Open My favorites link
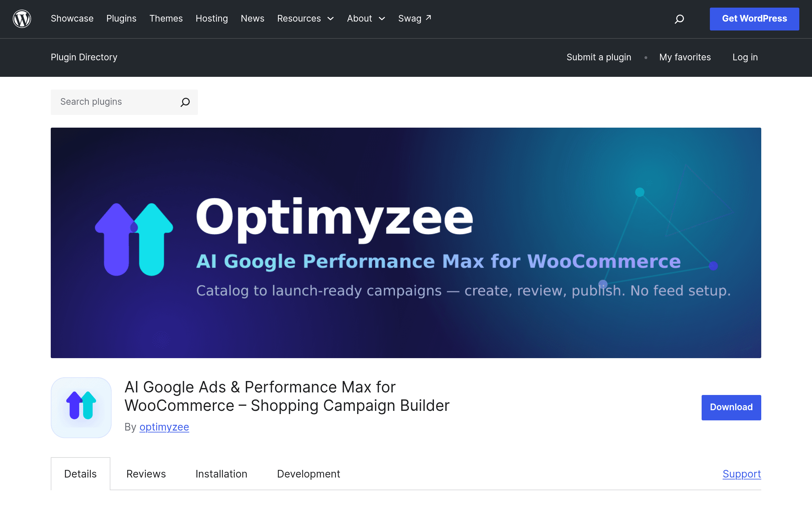The image size is (812, 508). click(685, 57)
